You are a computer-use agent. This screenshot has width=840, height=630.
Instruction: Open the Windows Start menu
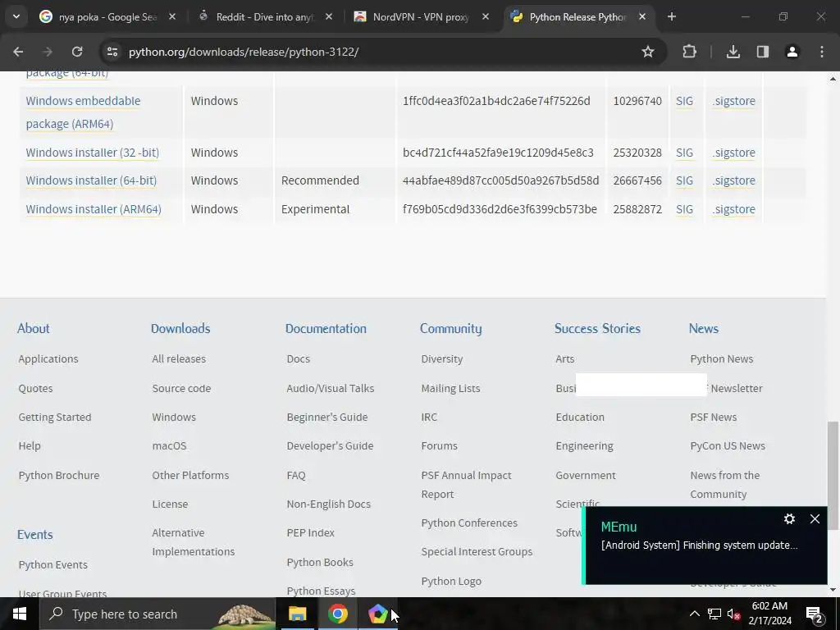20,614
